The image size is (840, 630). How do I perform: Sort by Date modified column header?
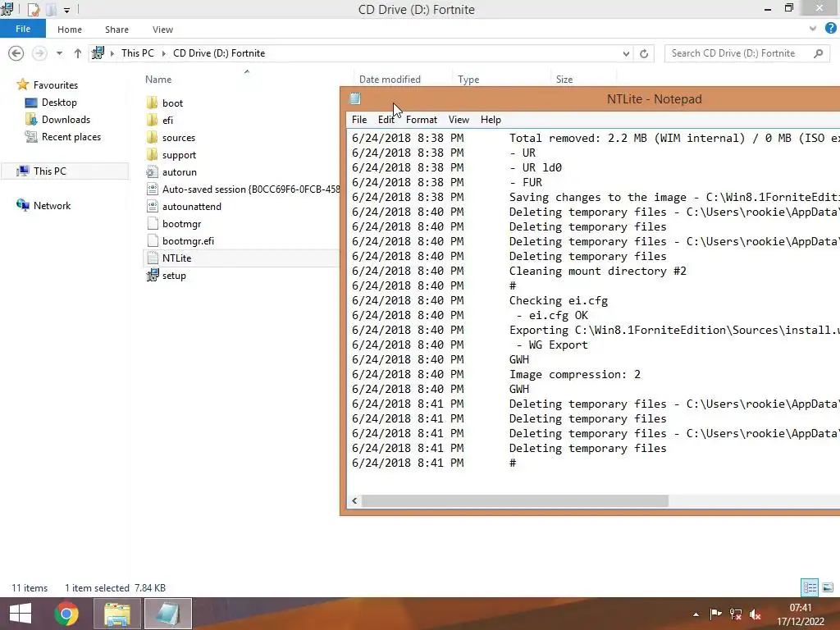pos(390,80)
